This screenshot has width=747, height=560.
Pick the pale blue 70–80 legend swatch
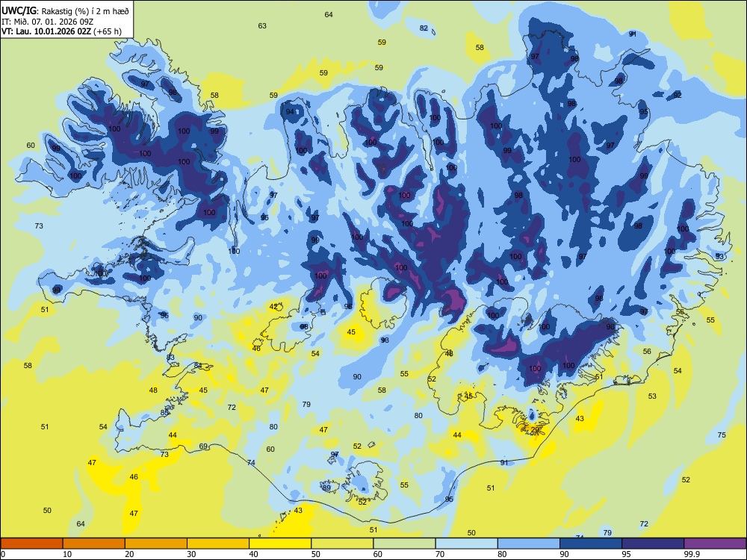[466, 544]
